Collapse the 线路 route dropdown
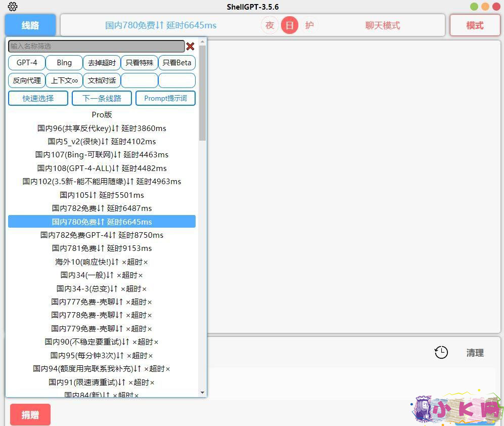The width and height of the screenshot is (504, 426). [30, 25]
